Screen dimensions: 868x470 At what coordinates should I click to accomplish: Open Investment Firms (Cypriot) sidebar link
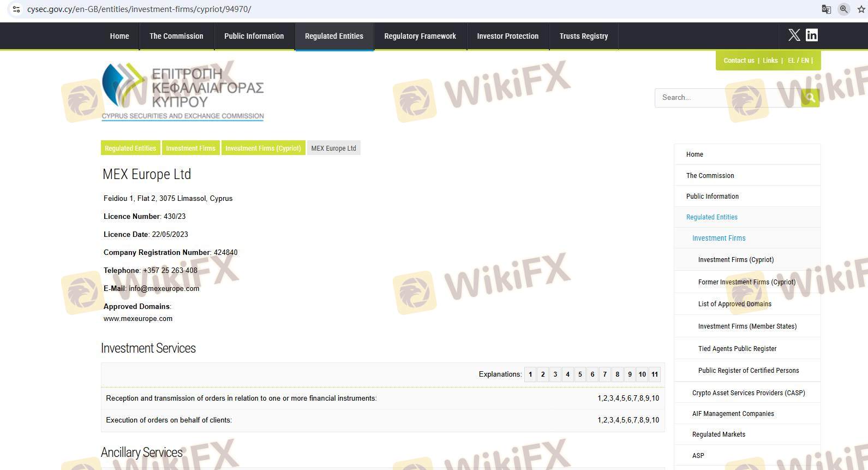(747, 260)
